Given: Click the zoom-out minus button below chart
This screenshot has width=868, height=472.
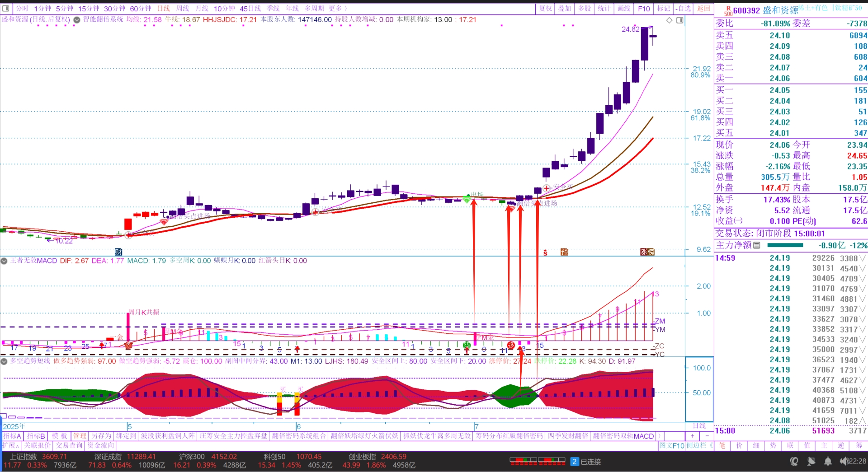Looking at the screenshot, I should tap(707, 436).
